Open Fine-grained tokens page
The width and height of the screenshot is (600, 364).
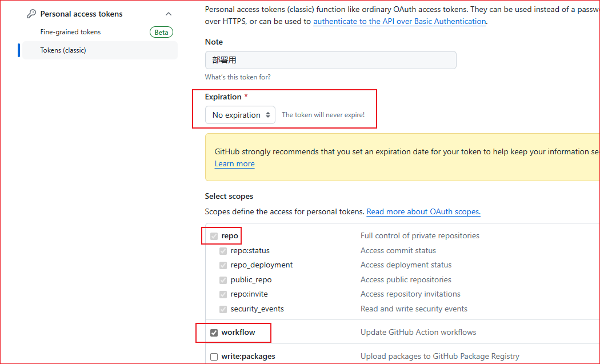(70, 32)
